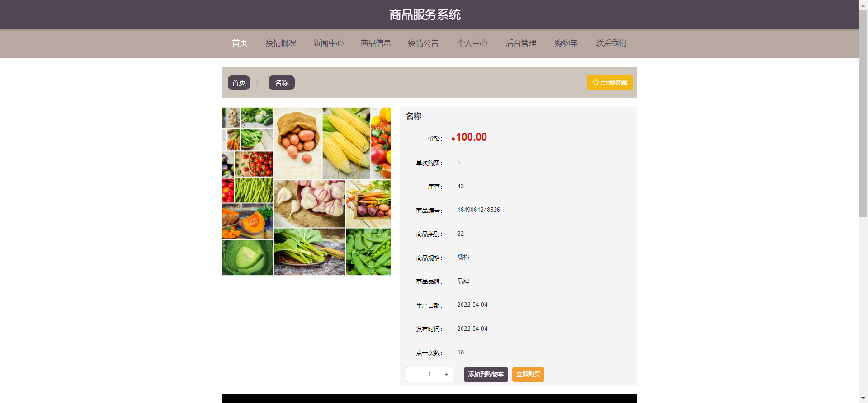Open the 购物车 nav item

pyautogui.click(x=566, y=43)
